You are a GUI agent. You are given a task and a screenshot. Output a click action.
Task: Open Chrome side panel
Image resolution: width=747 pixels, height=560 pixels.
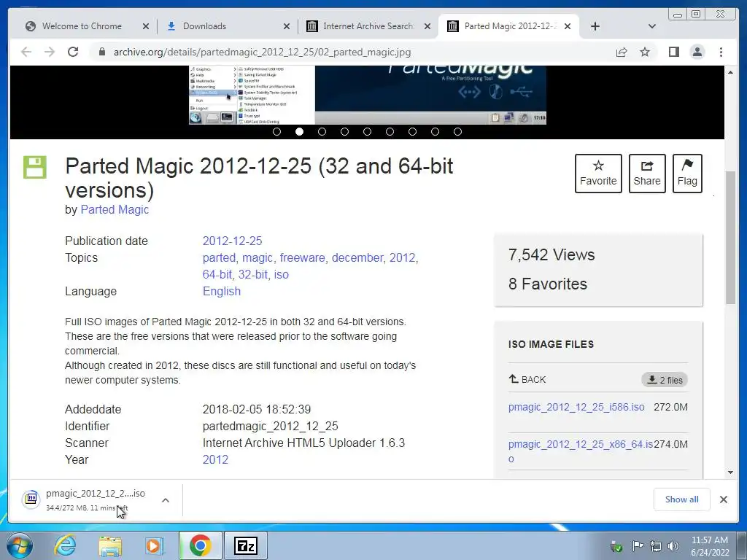(673, 52)
